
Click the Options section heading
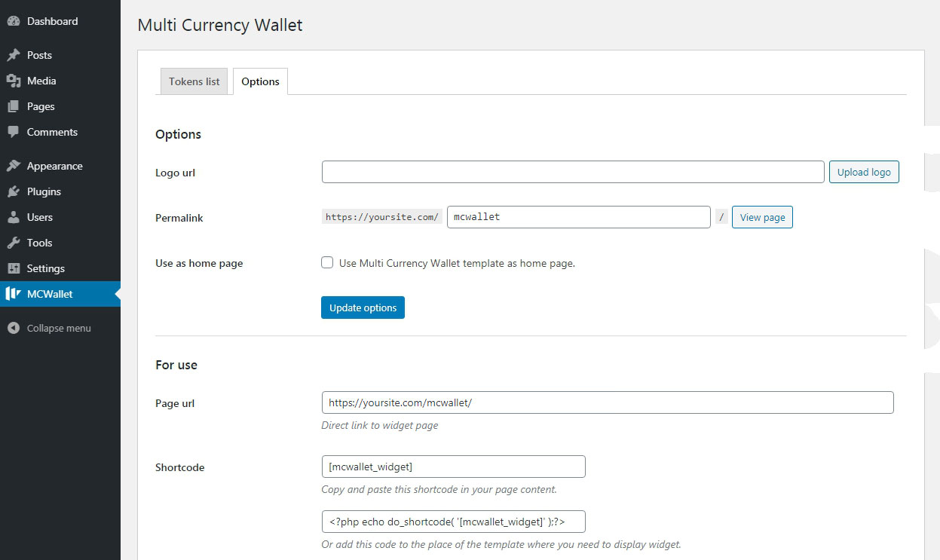tap(178, 134)
